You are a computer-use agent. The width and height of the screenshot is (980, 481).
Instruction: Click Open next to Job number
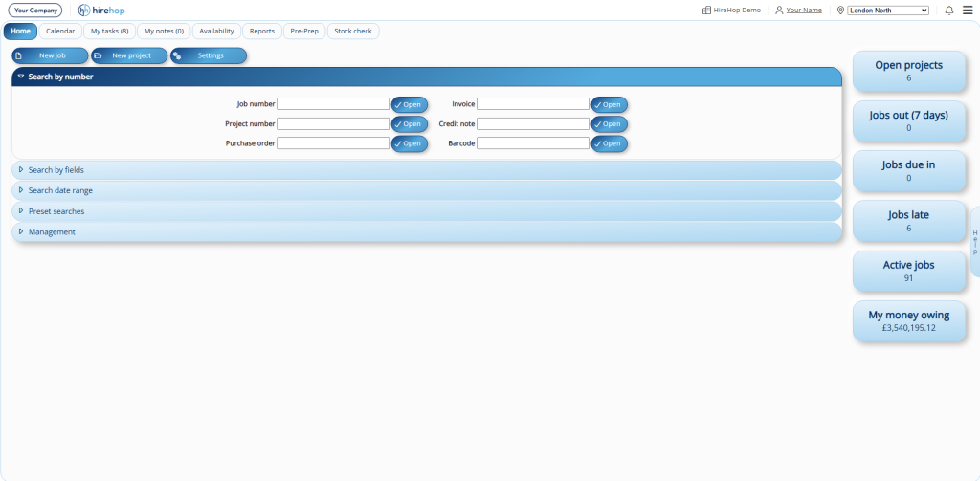pos(410,104)
